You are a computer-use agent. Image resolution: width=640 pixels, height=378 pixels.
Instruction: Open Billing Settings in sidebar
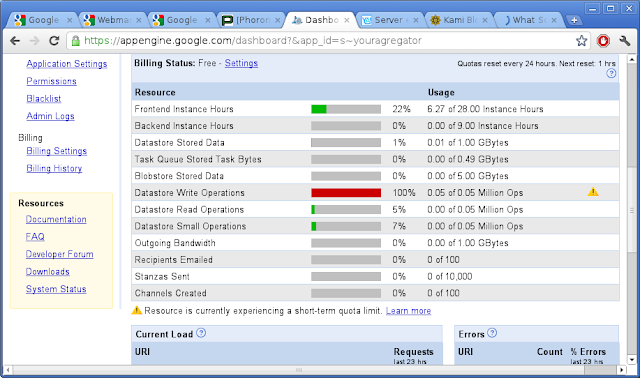57,151
